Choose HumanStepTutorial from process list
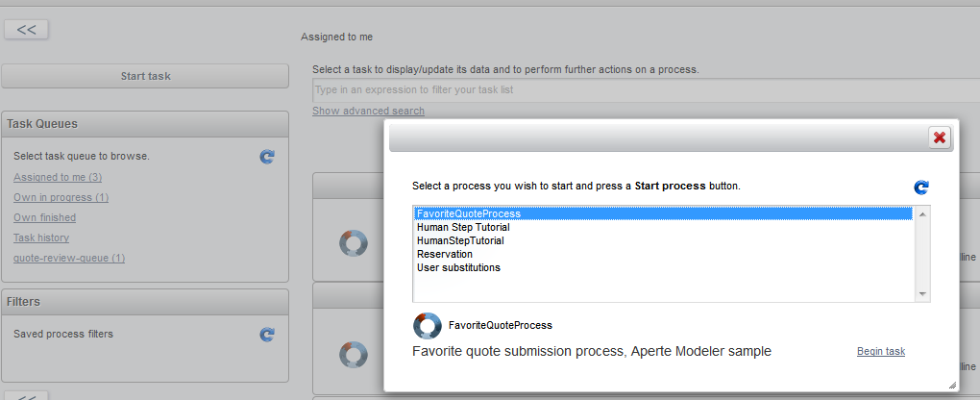 point(460,240)
